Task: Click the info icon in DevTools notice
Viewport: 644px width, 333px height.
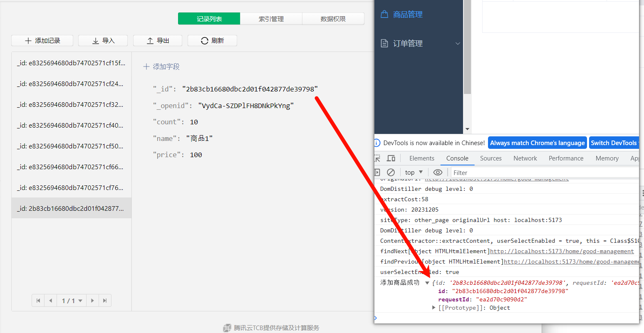Action: [377, 143]
